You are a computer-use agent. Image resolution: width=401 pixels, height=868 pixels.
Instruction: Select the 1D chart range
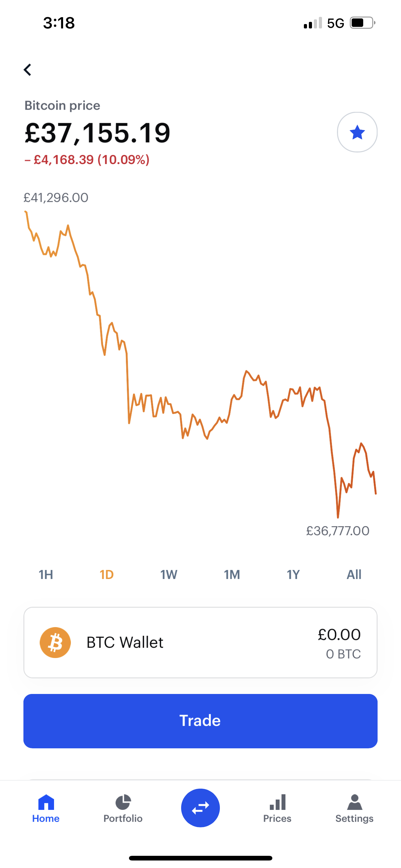tap(106, 575)
